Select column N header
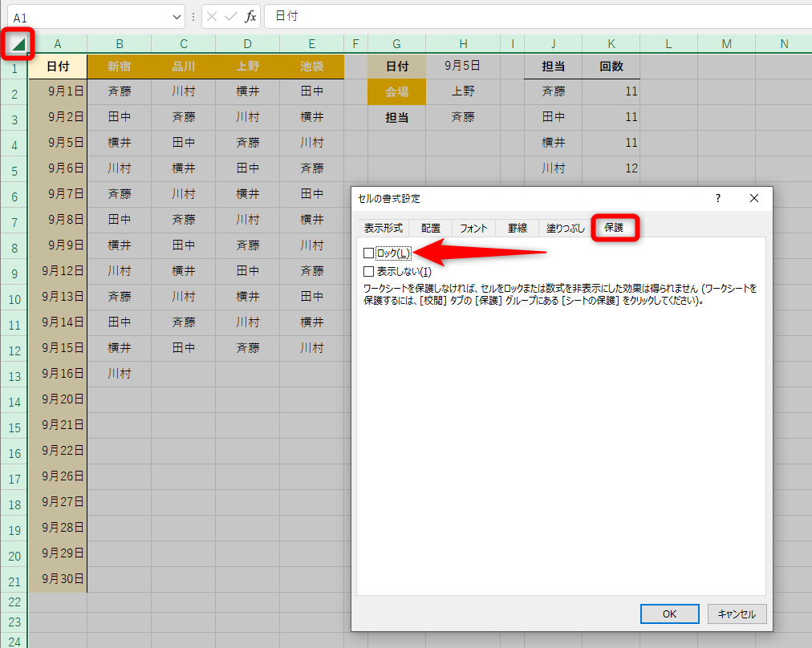812x648 pixels. (x=784, y=44)
